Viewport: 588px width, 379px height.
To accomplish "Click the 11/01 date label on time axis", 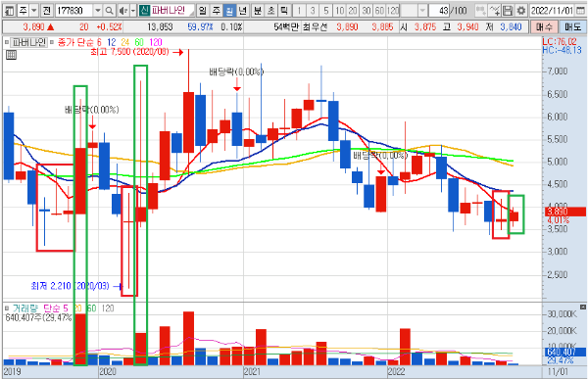I will pos(559,371).
